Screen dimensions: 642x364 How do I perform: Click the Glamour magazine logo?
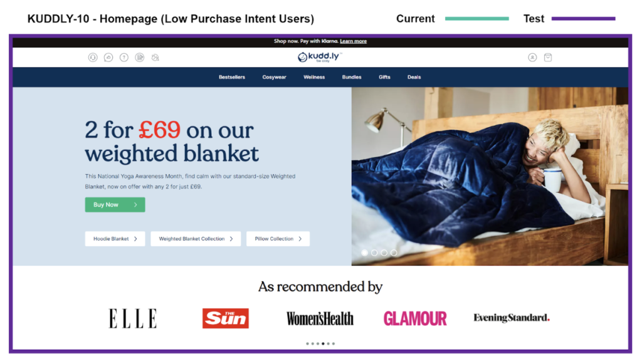415,319
